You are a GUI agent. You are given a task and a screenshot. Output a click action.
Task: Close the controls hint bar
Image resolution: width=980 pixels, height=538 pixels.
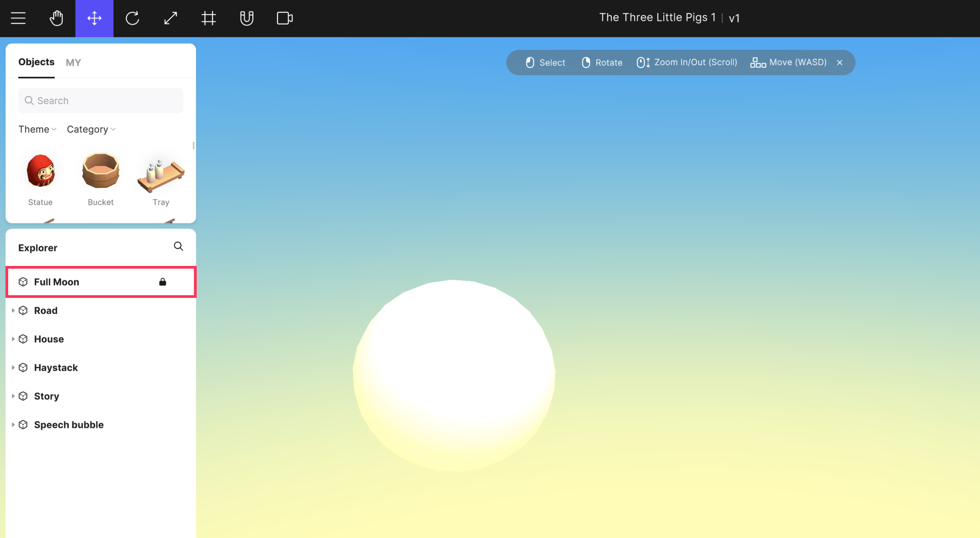(839, 62)
